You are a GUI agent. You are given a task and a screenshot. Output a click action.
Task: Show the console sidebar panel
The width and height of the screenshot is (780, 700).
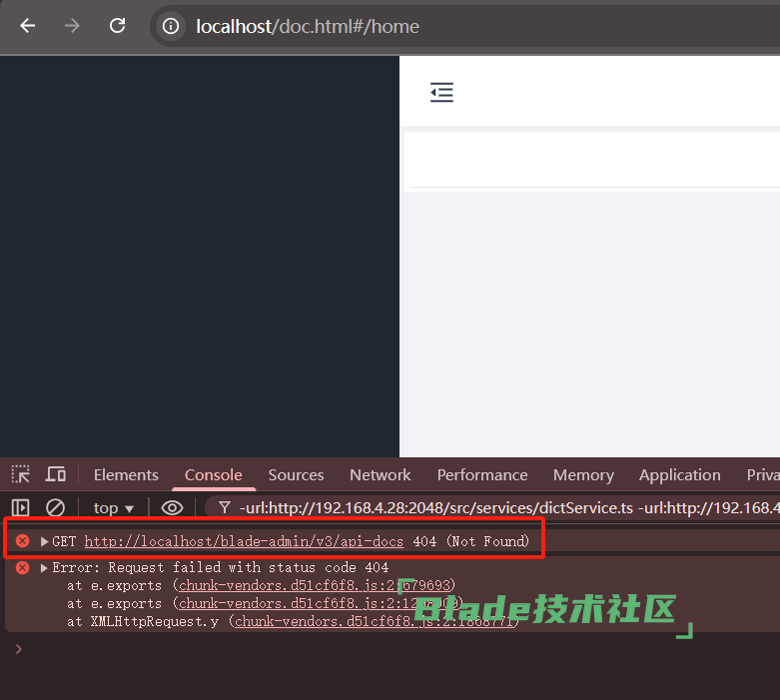coord(21,507)
